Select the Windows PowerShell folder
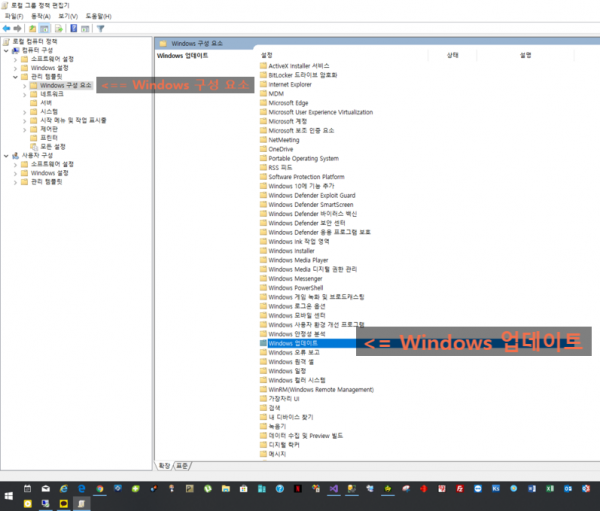The image size is (600, 511). pos(296,288)
